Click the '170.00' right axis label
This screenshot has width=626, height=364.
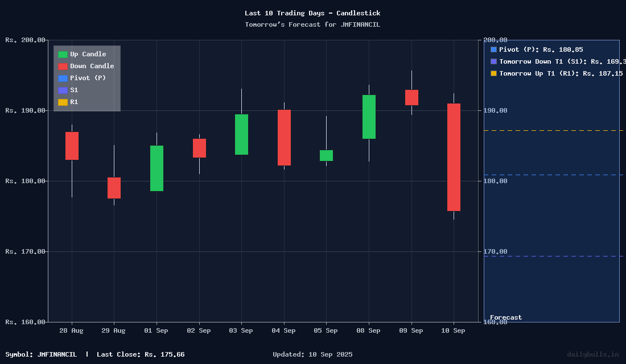tap(496, 251)
